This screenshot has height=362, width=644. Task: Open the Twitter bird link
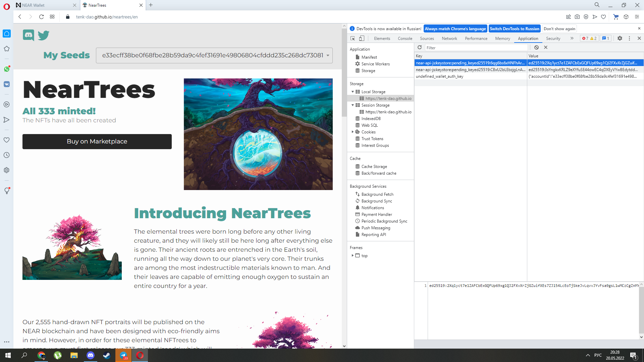coord(44,35)
